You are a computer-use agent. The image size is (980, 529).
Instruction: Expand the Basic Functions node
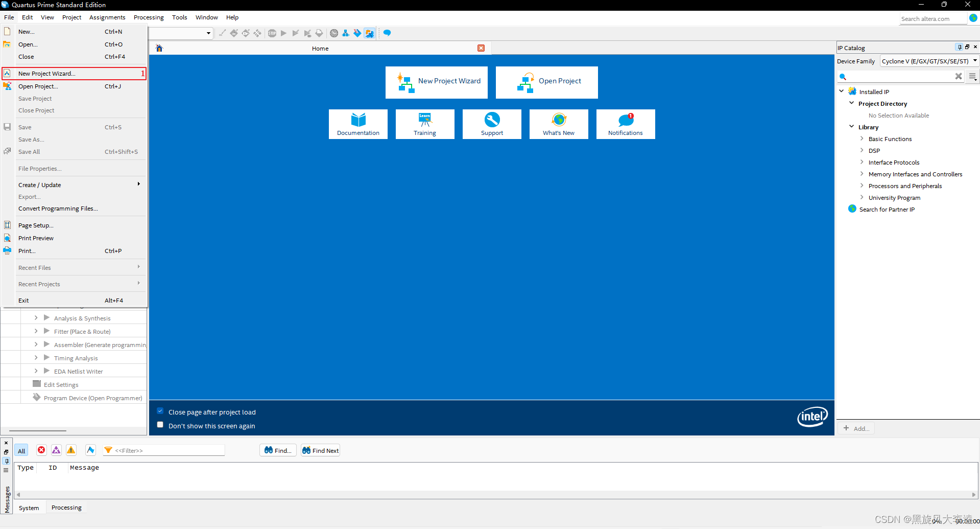click(862, 139)
